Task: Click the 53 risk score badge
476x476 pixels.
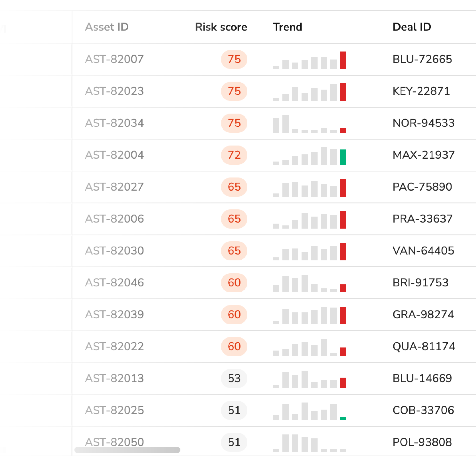Action: coord(234,378)
